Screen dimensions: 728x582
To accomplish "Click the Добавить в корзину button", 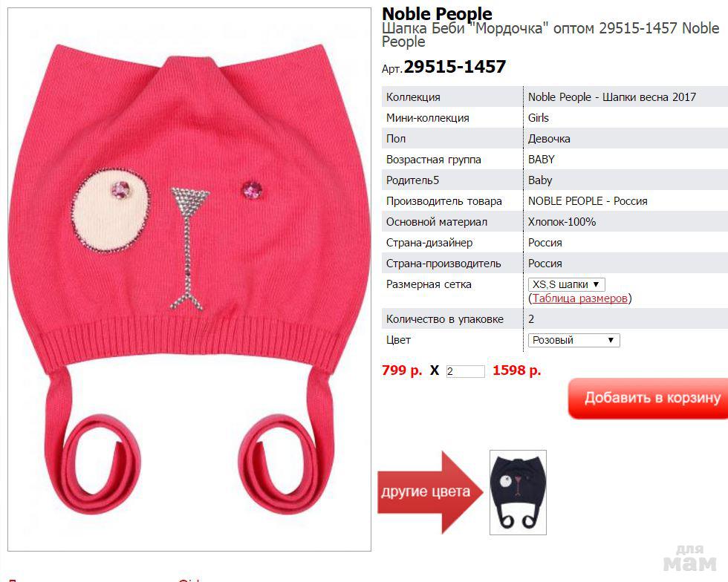I will tap(648, 398).
